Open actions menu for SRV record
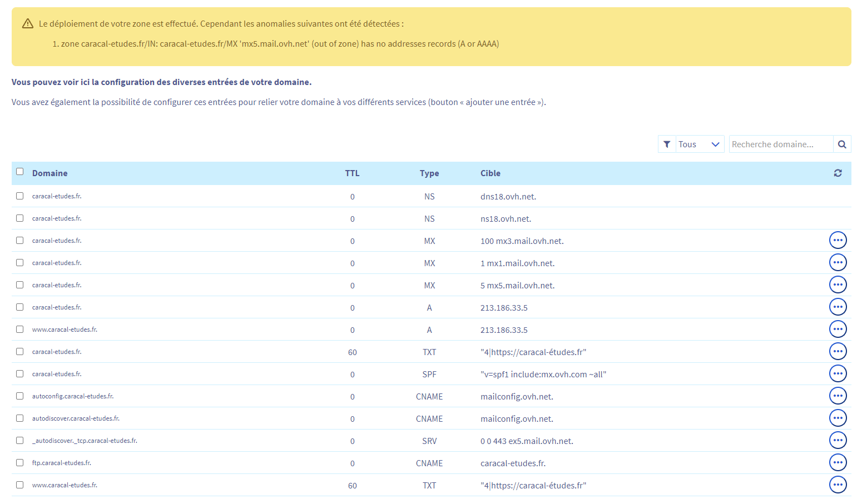Screen dimensions: 857x504 tap(838, 441)
